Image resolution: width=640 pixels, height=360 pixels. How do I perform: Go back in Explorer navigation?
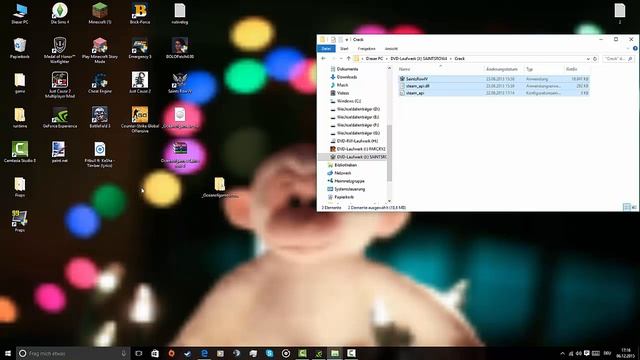(324, 59)
